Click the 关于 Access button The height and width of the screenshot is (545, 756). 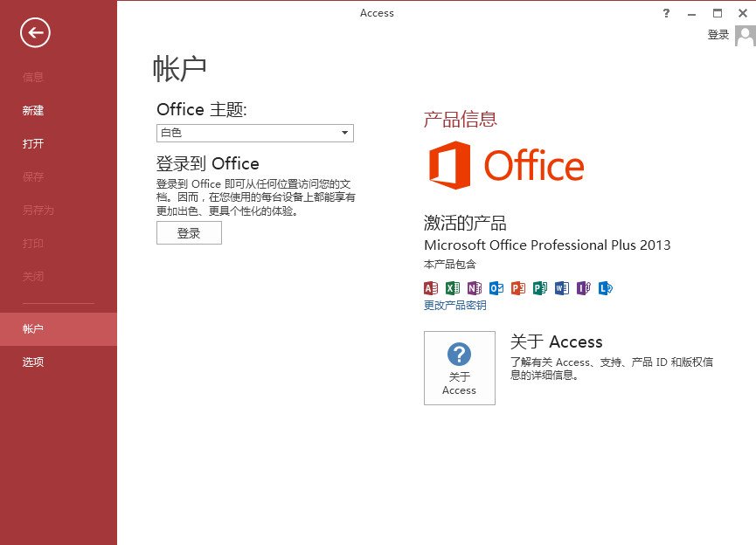click(460, 368)
